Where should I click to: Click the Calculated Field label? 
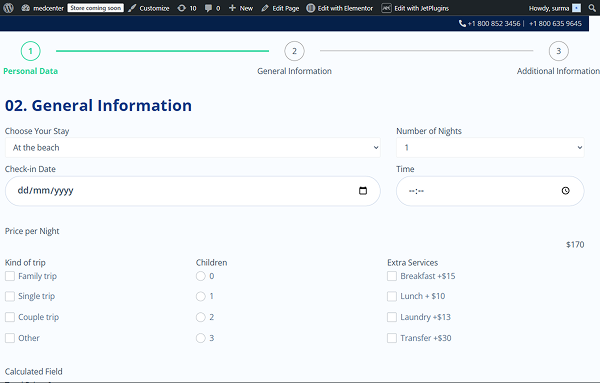(x=34, y=372)
